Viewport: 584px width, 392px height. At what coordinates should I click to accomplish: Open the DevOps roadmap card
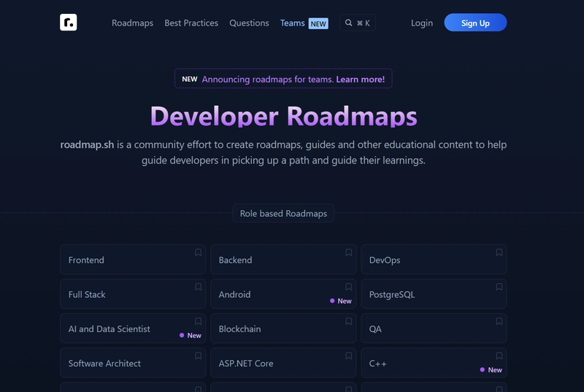click(x=434, y=259)
